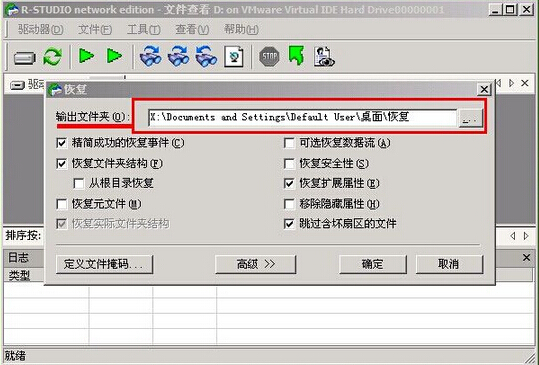Enable 恢复安全性 checkbox

tap(289, 163)
